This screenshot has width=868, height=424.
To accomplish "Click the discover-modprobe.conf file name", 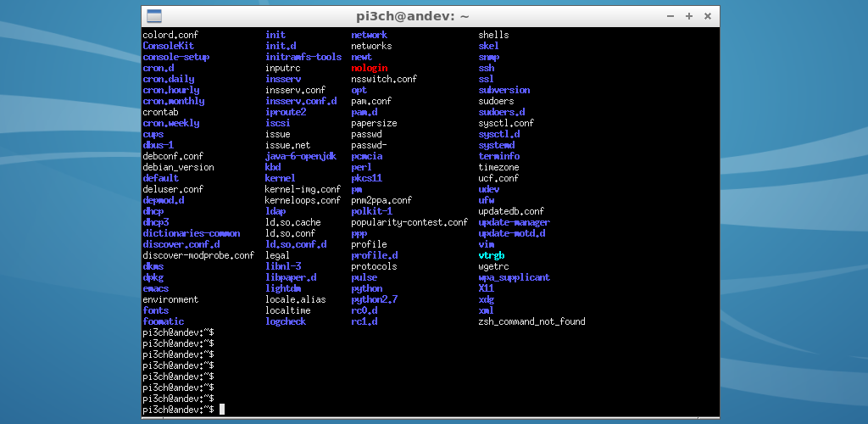I will pyautogui.click(x=198, y=256).
